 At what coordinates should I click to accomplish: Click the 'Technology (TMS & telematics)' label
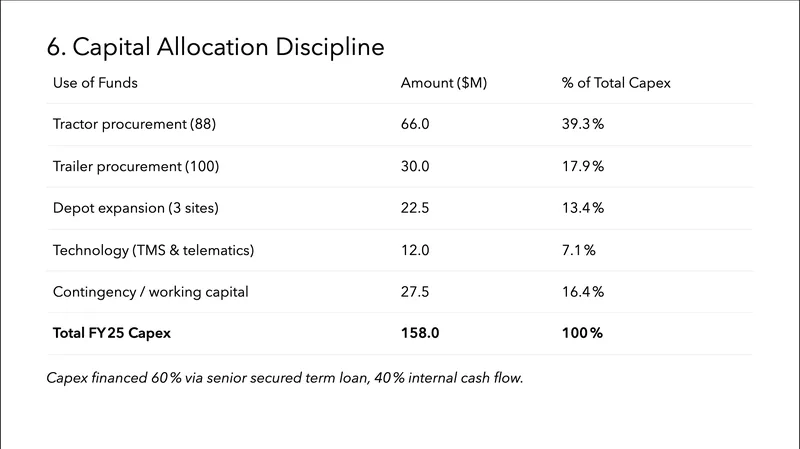[153, 250]
